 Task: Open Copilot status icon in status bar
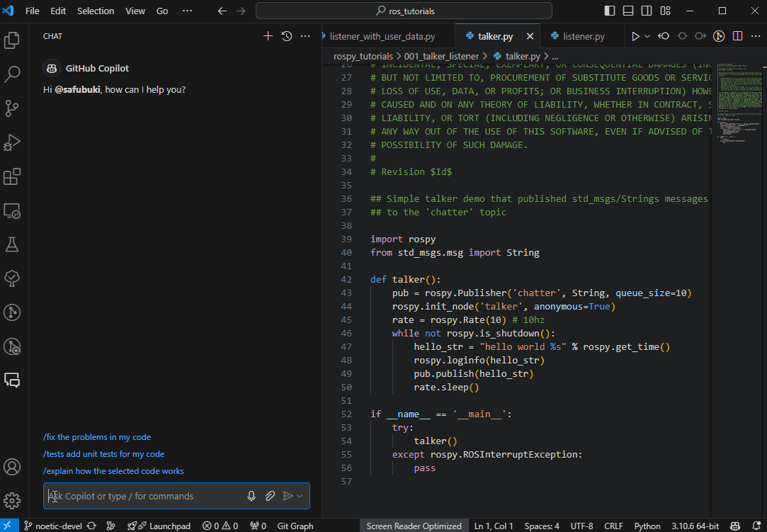[x=735, y=526]
